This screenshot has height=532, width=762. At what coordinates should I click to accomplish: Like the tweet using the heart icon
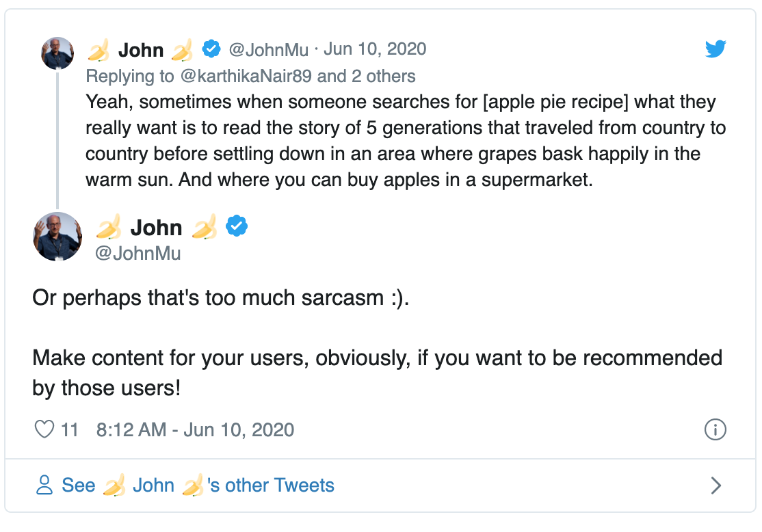[44, 429]
